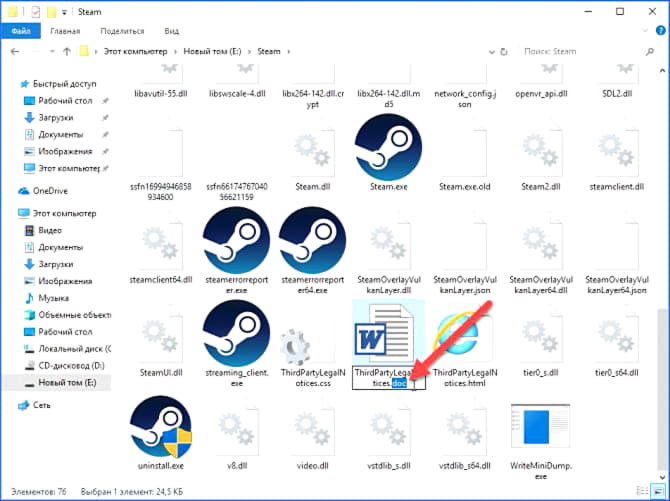This screenshot has height=501, width=670.
Task: Switch to details view in status bar
Action: pyautogui.click(x=642, y=491)
